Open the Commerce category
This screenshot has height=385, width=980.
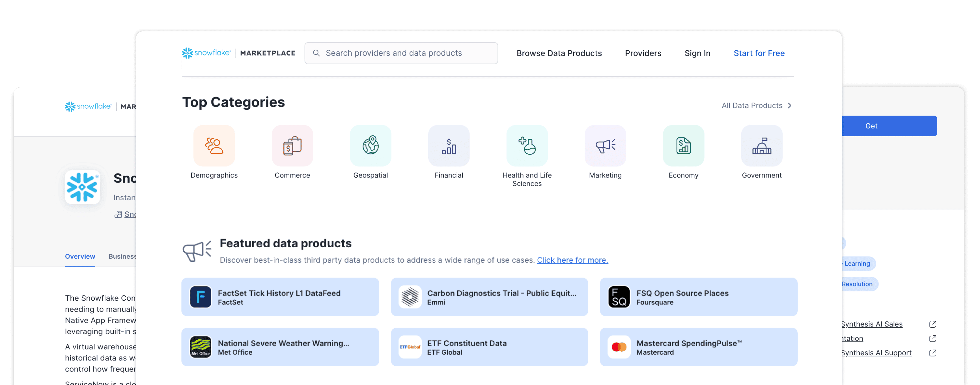[x=292, y=146]
